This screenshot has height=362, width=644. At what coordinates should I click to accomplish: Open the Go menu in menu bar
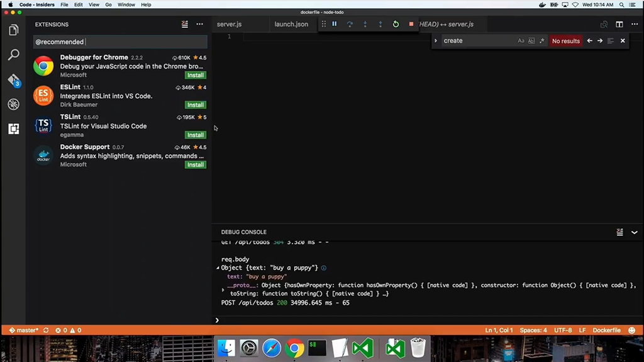[109, 4]
